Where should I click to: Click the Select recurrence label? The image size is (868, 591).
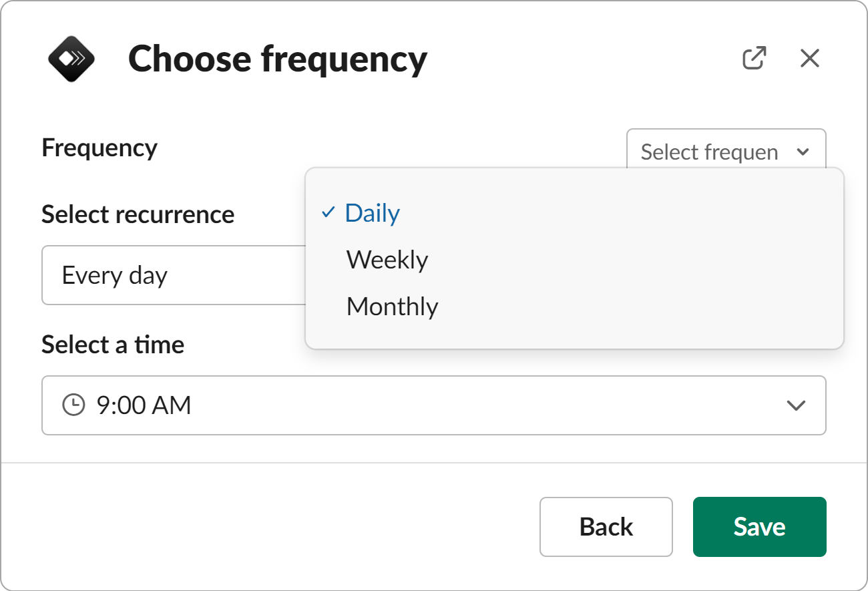tap(138, 214)
